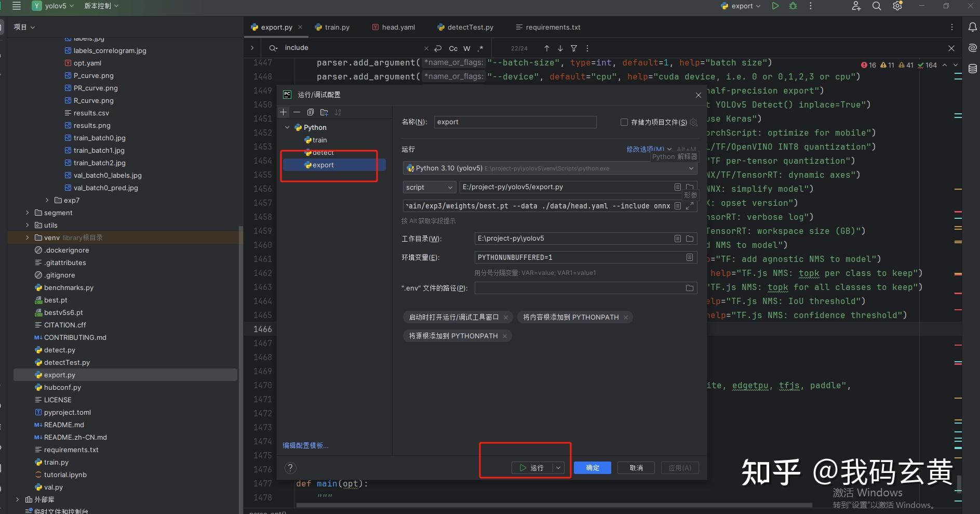Image resolution: width=980 pixels, height=514 pixels.
Task: Create new folder for configurations
Action: (x=324, y=112)
